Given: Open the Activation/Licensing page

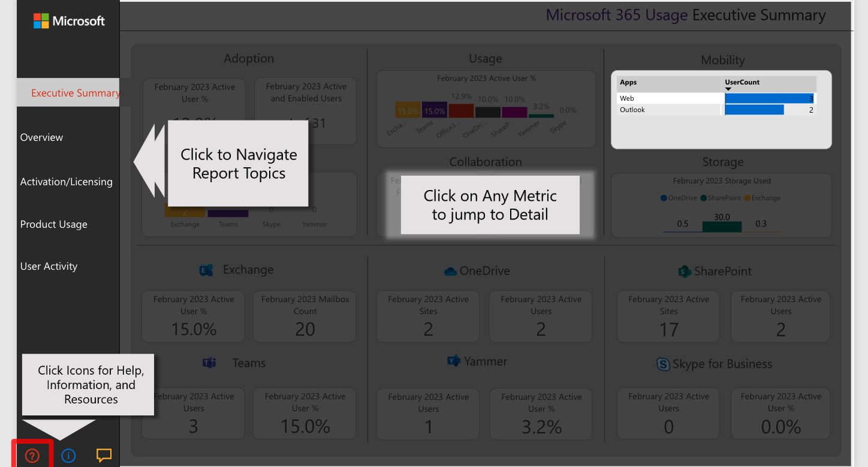Looking at the screenshot, I should 66,182.
